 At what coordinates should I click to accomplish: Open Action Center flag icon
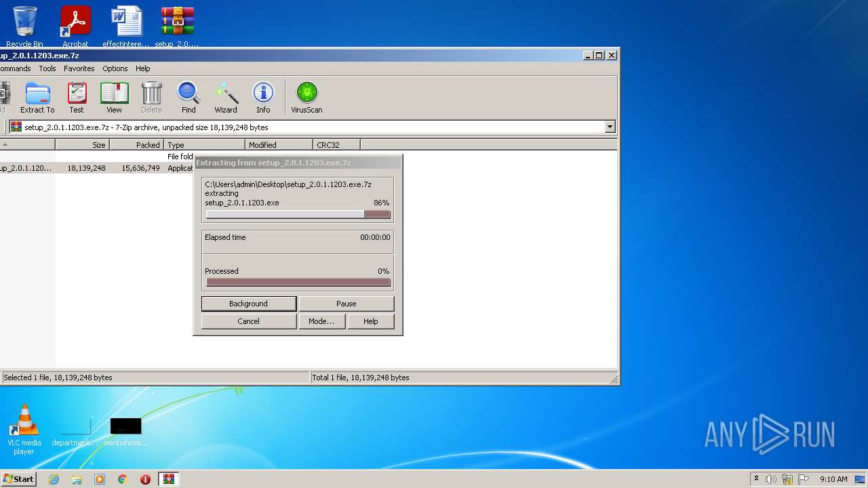pos(804,479)
